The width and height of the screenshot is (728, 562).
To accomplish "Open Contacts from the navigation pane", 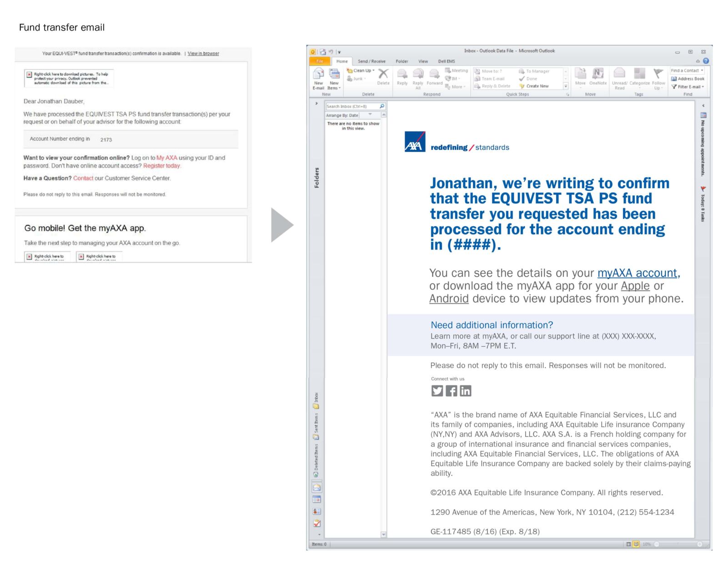I will [x=317, y=512].
